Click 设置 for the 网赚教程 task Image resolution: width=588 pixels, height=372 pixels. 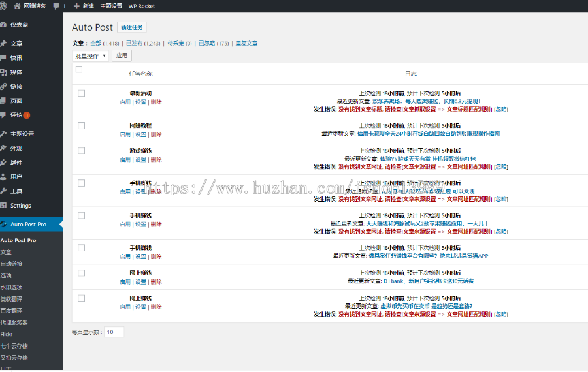[140, 134]
